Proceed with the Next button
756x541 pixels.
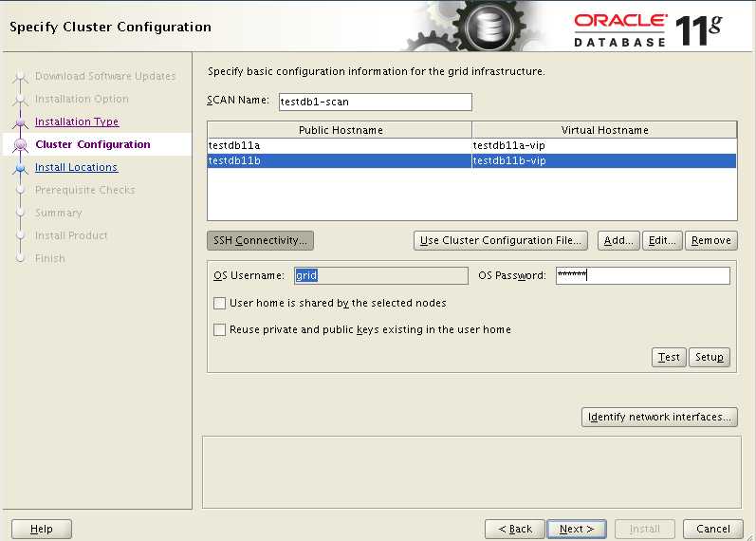(577, 529)
